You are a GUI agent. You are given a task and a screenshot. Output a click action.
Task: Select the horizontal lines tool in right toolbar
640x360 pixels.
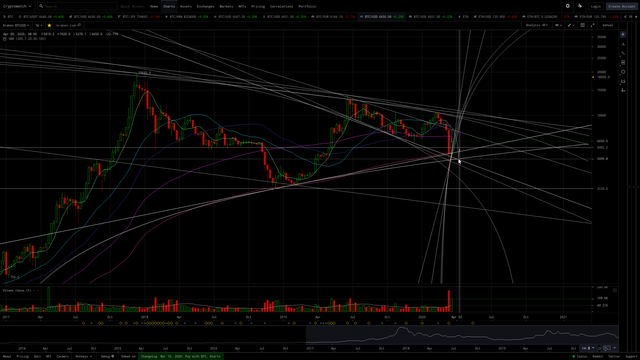(x=623, y=62)
